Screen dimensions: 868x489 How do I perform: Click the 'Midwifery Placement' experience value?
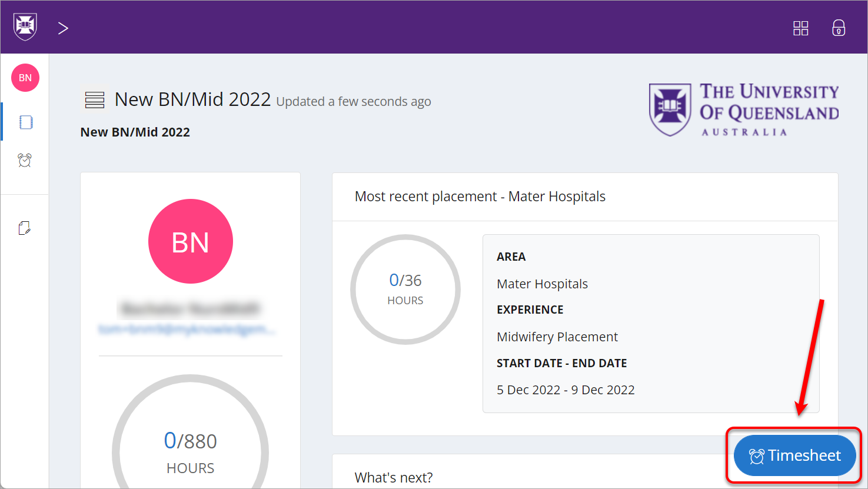pyautogui.click(x=557, y=337)
